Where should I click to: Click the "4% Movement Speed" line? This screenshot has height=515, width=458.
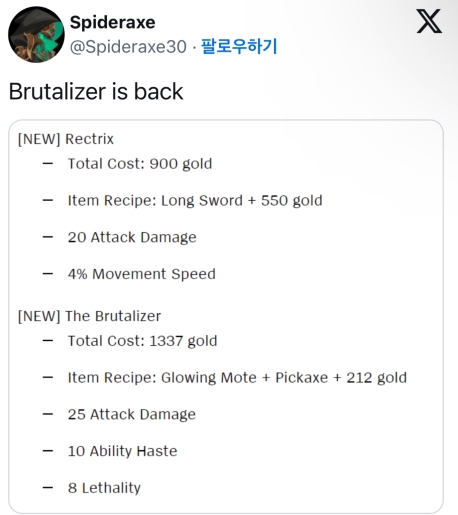coord(142,274)
